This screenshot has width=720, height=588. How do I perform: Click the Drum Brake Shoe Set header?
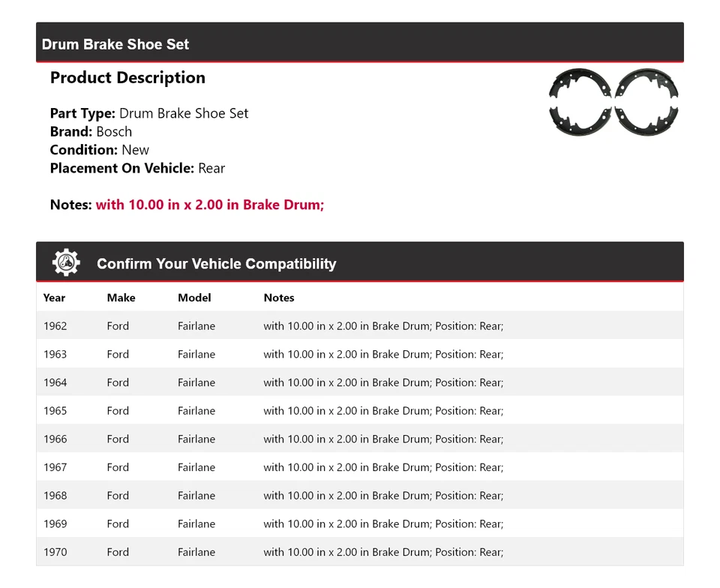click(115, 44)
